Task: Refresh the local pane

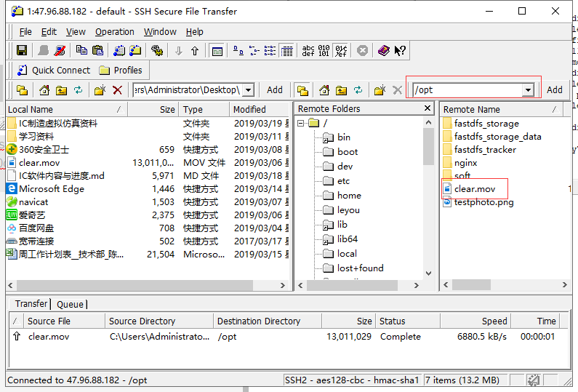Action: click(x=78, y=90)
